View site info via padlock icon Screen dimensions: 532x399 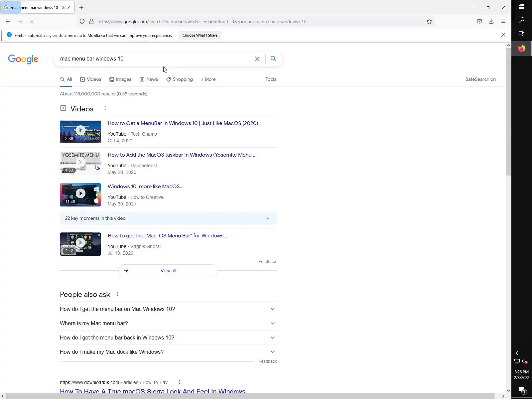coord(91,22)
